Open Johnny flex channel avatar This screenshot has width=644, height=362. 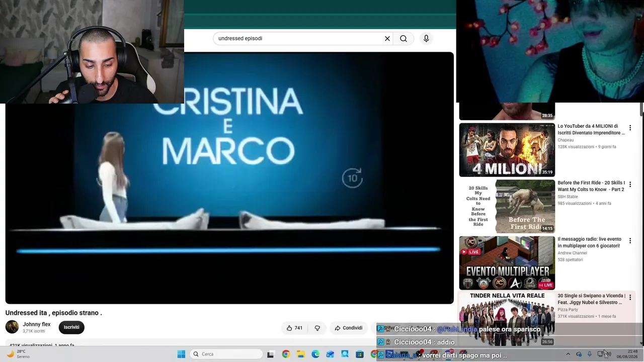tap(12, 327)
